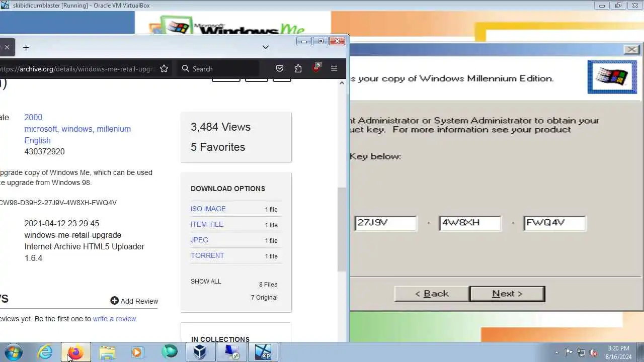The height and width of the screenshot is (362, 644).
Task: Click the upload date 2021-04-12 23:29:45
Action: (x=61, y=223)
